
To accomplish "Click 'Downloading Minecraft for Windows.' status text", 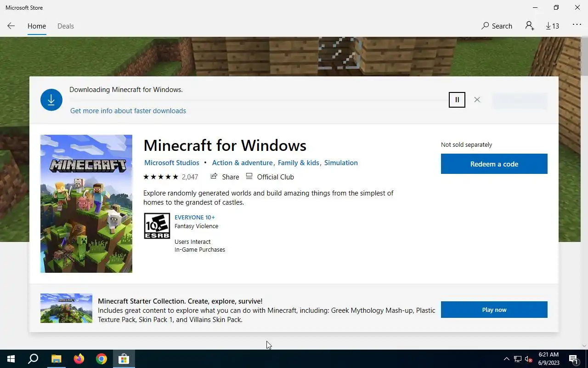I will pos(126,90).
